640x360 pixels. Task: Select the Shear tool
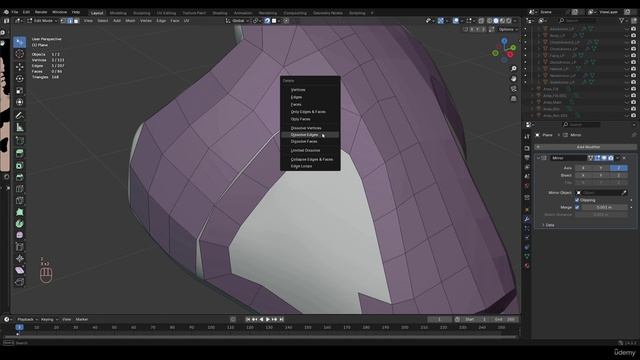[x=19, y=270]
